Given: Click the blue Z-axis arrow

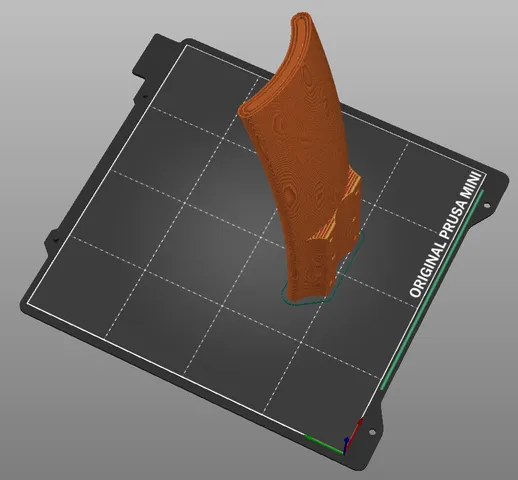Looking at the screenshot, I should point(346,444).
